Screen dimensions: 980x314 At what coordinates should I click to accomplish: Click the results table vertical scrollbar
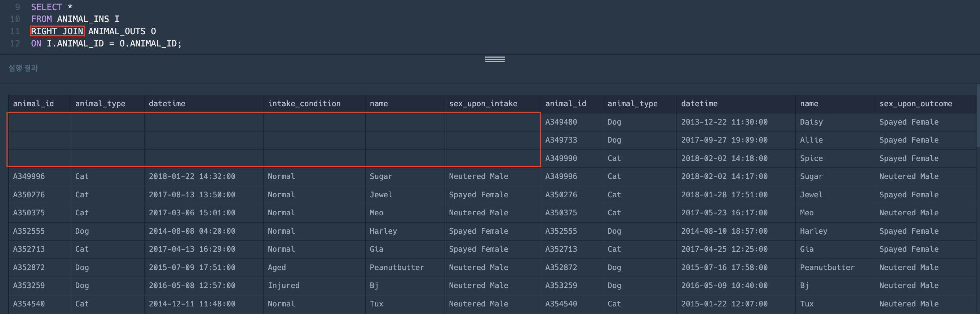pos(977,118)
